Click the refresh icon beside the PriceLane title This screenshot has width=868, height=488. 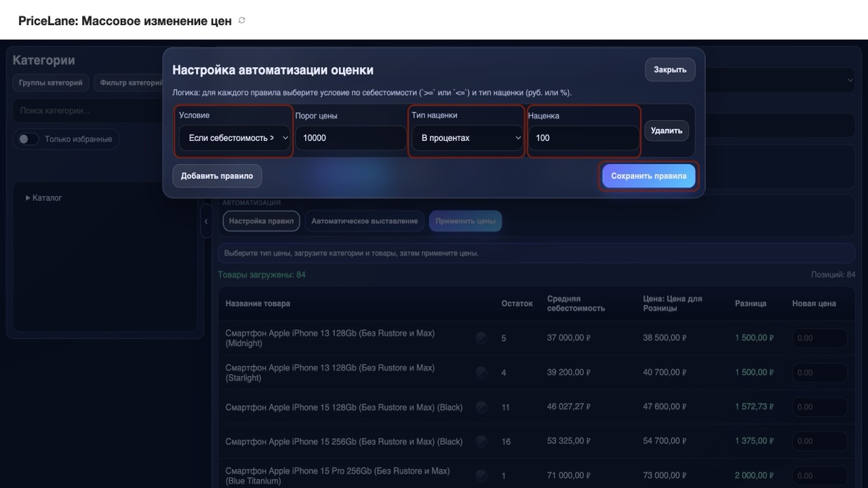[242, 20]
